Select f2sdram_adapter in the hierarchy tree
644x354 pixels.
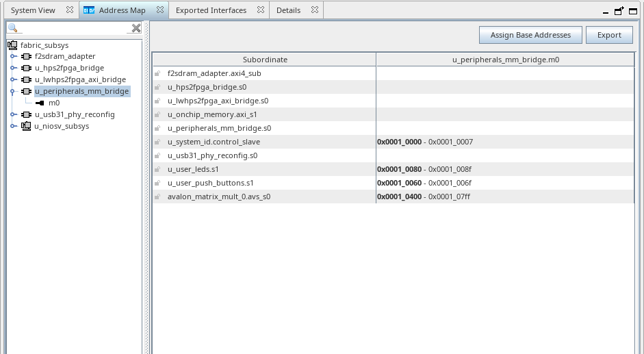[x=65, y=56]
